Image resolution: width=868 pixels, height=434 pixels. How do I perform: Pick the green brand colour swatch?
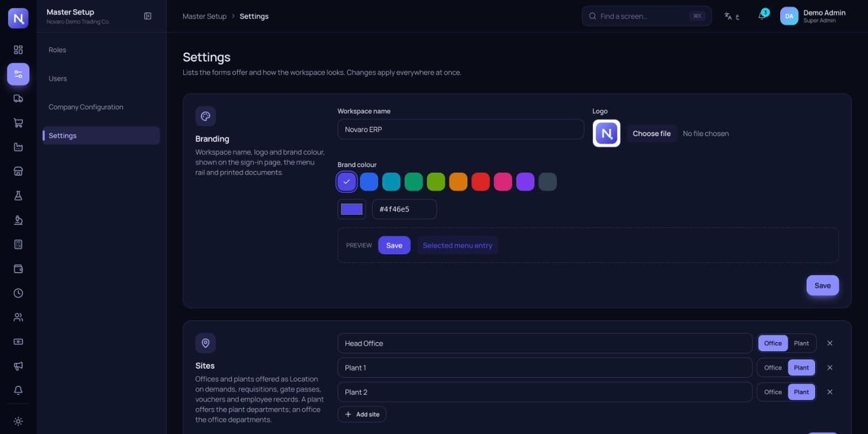click(x=413, y=182)
